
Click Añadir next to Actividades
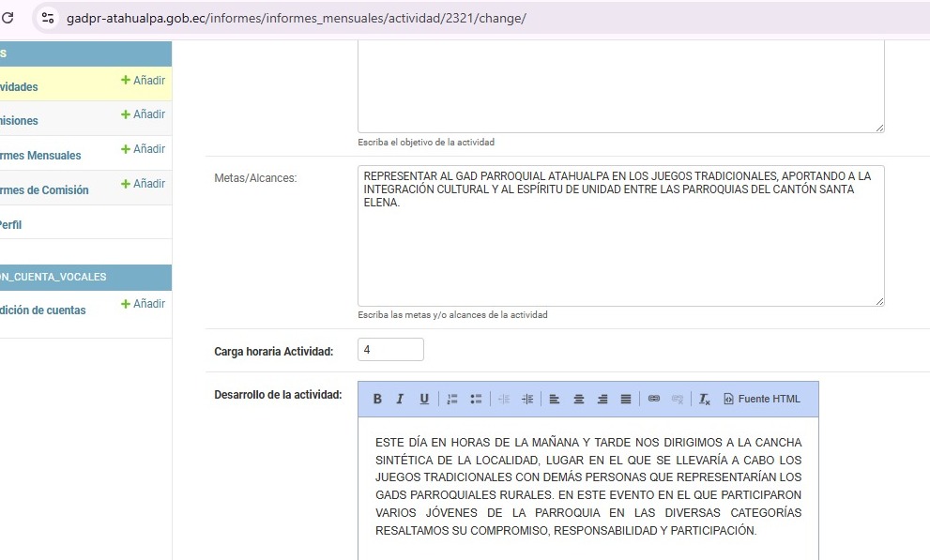[x=143, y=81]
